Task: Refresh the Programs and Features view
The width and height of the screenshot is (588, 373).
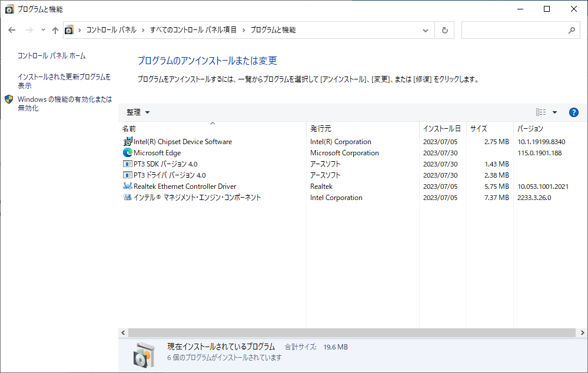Action: (x=445, y=31)
